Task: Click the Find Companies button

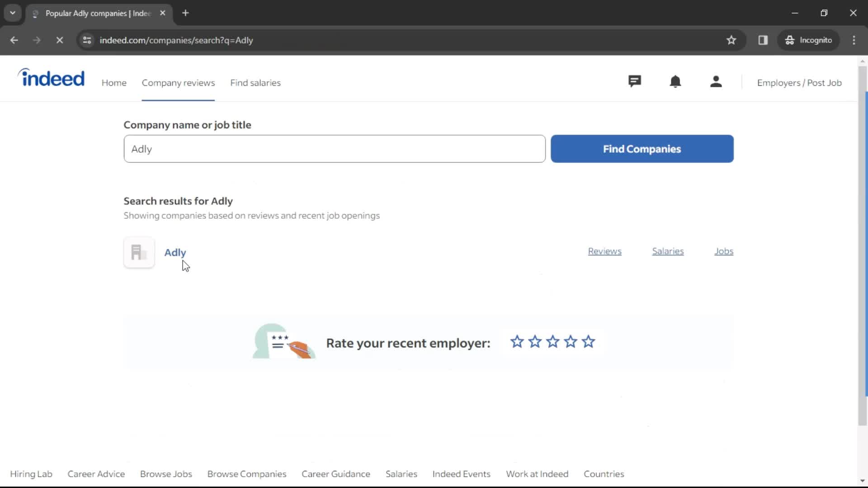Action: pos(643,148)
